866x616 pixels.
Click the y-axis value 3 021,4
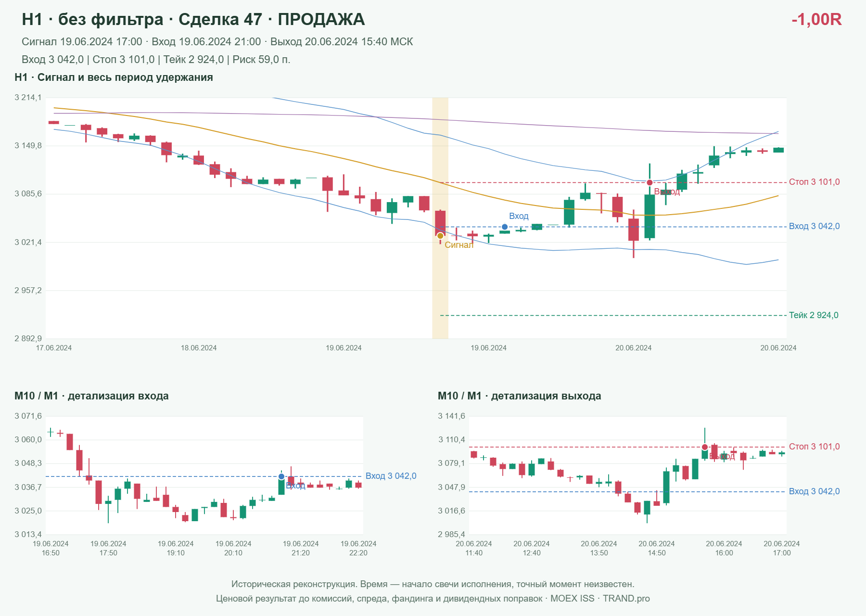(28, 242)
